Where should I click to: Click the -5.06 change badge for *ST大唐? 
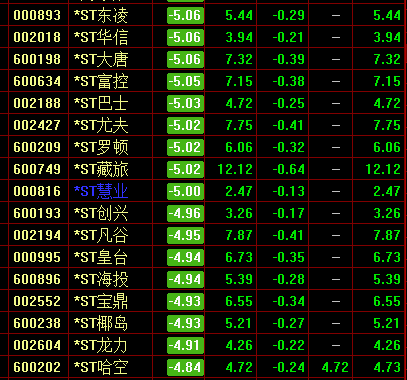[x=185, y=59]
